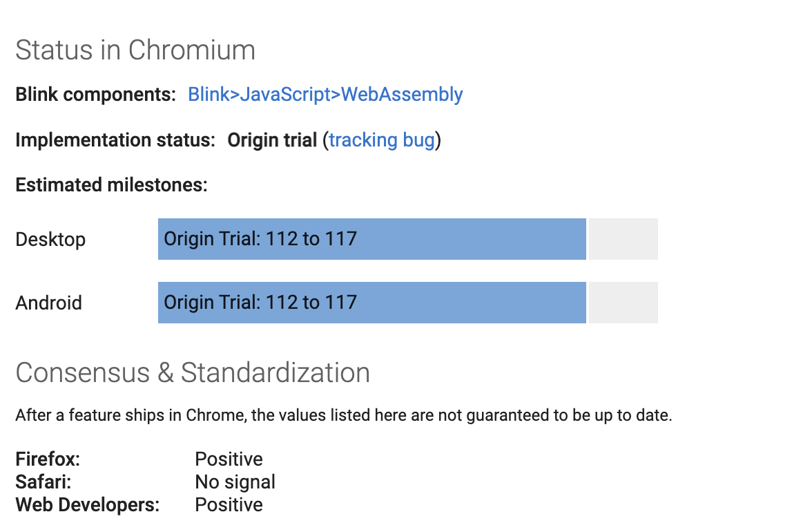
Task: Click the Safari No signal value
Action: (x=235, y=482)
